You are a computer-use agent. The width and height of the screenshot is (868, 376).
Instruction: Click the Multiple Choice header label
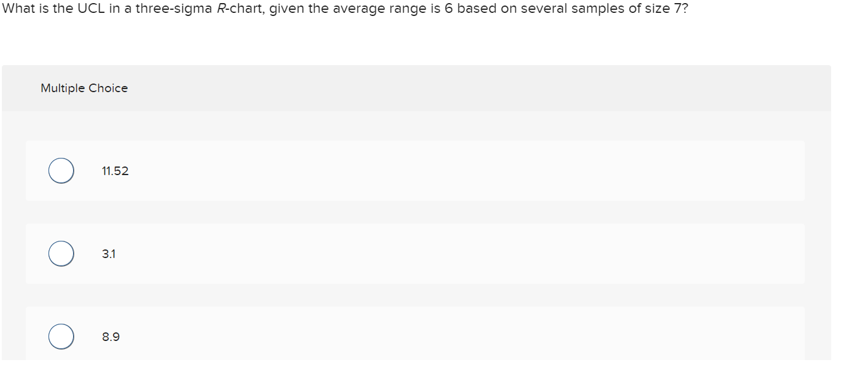click(83, 88)
